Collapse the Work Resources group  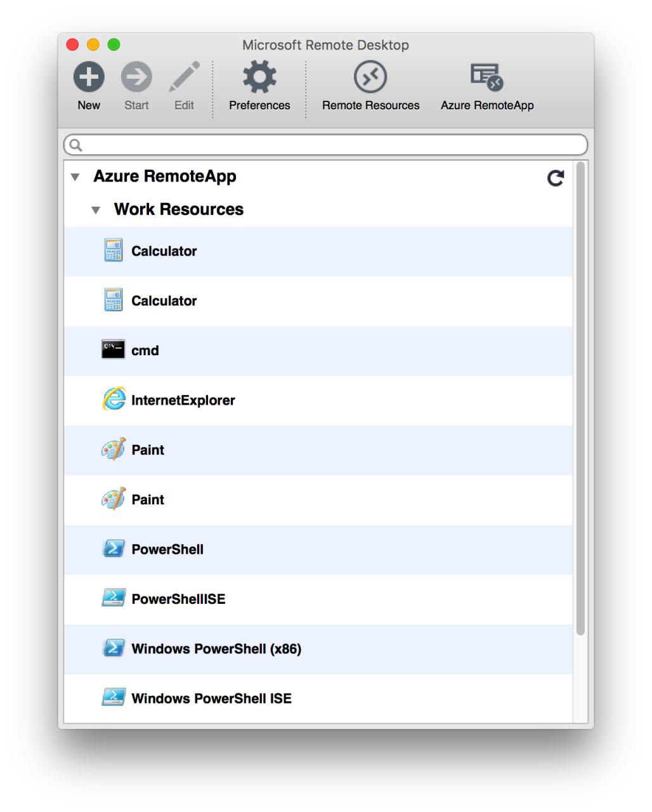[x=96, y=210]
